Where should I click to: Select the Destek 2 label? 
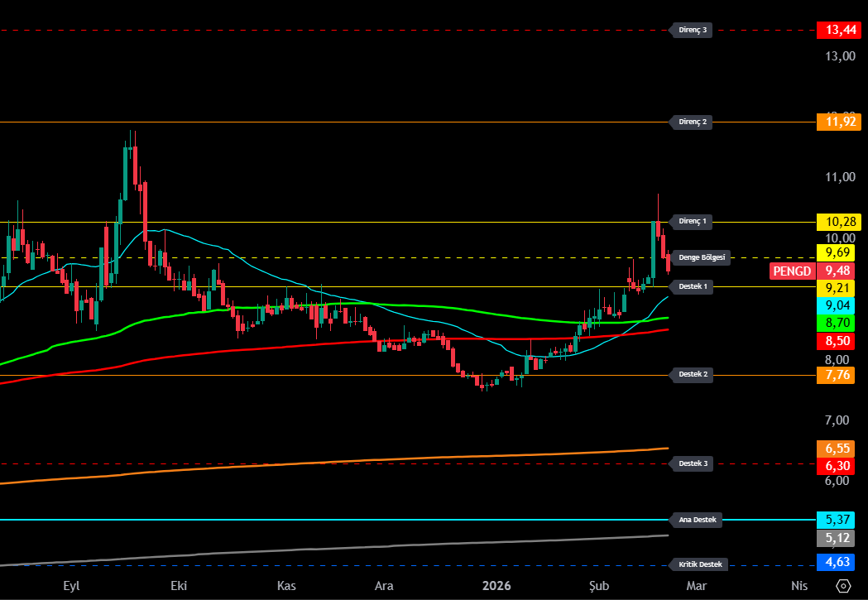pos(693,374)
